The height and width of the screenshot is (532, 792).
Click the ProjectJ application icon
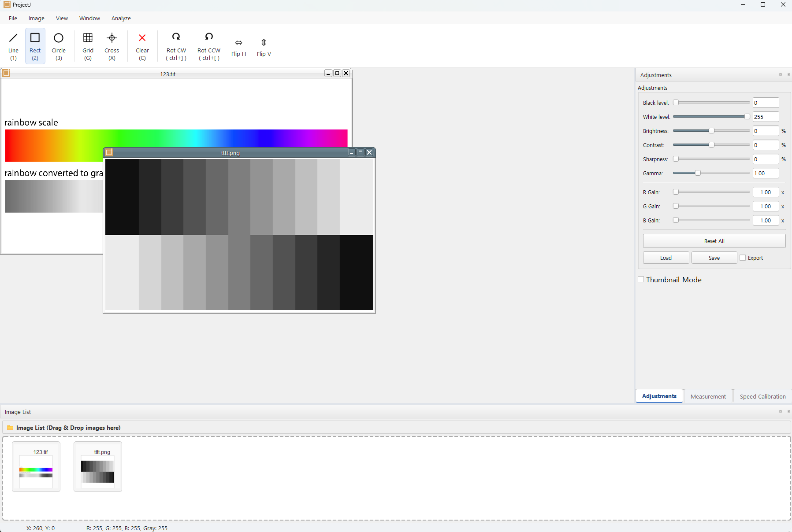(x=7, y=4)
